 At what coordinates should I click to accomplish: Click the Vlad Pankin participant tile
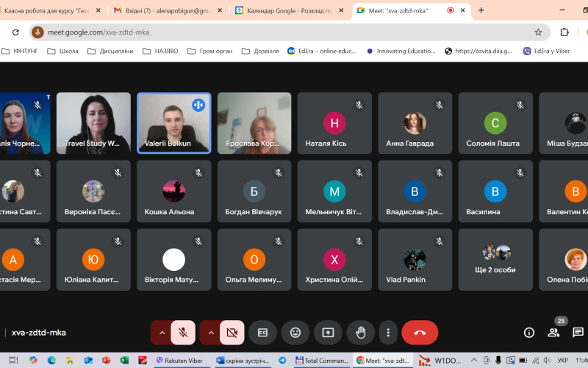click(415, 260)
